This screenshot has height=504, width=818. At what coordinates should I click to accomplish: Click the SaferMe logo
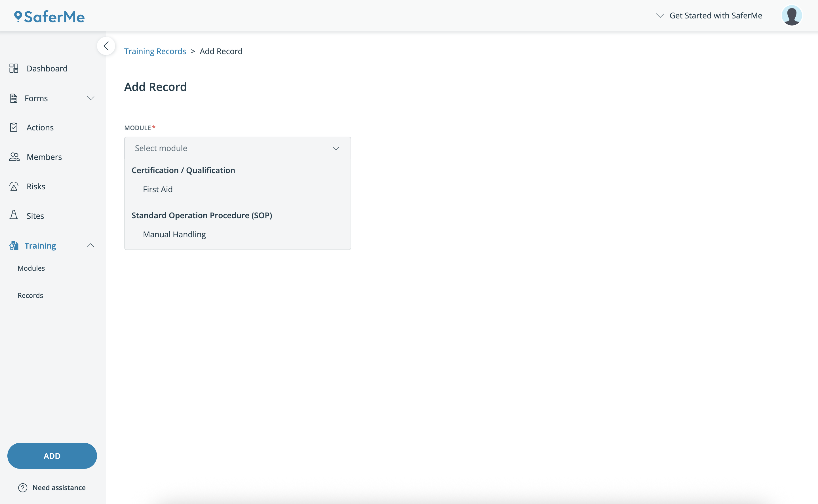point(49,16)
